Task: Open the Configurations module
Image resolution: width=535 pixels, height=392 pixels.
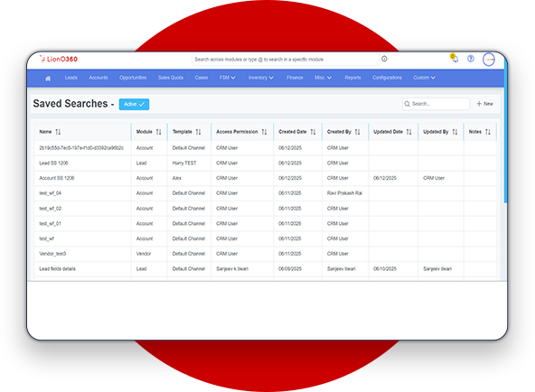Action: point(387,78)
